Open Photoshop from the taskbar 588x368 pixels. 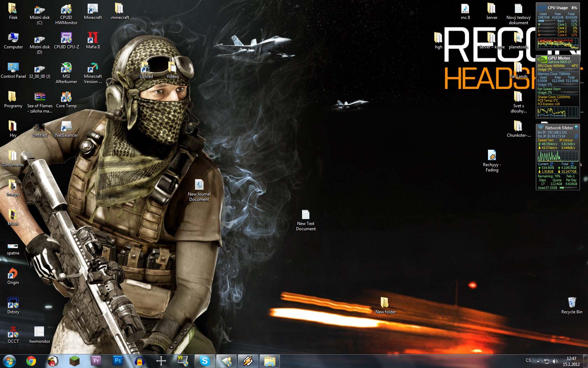pos(118,361)
